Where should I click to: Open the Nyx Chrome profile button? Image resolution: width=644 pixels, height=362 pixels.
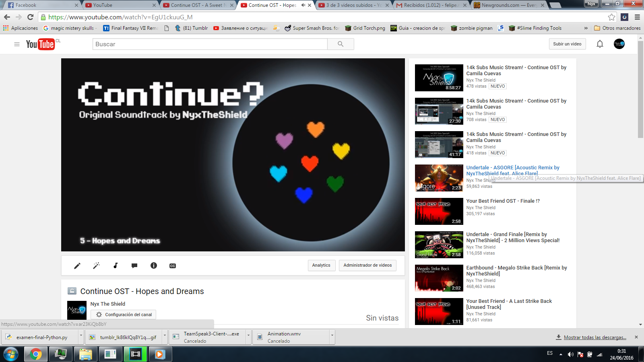pos(591,4)
